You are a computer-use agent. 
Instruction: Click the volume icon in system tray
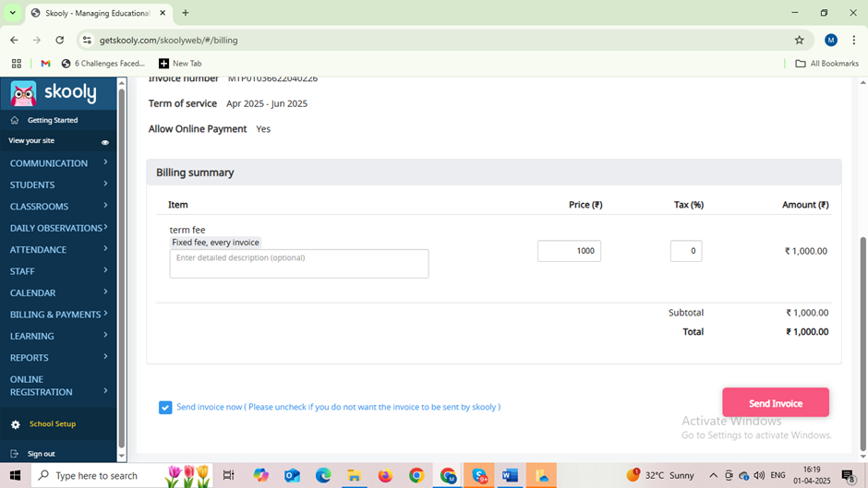(x=759, y=475)
